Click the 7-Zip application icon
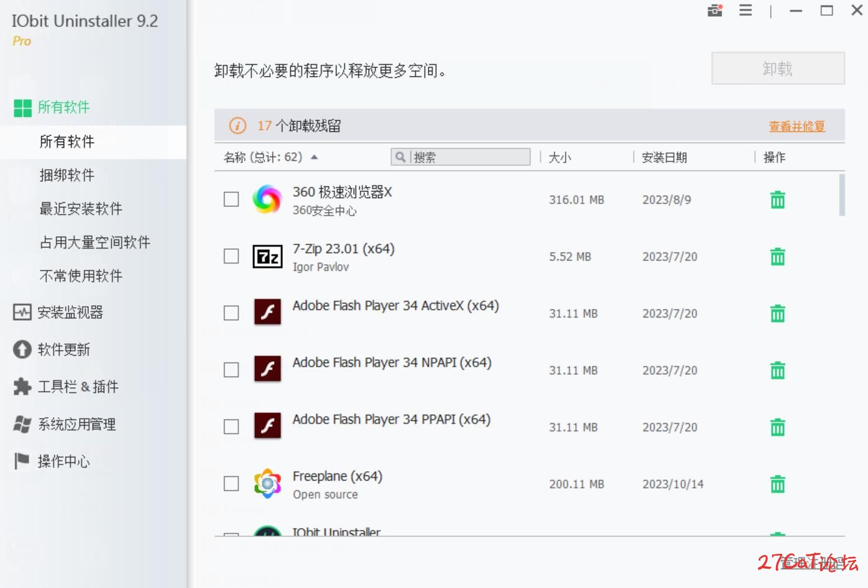 (267, 256)
